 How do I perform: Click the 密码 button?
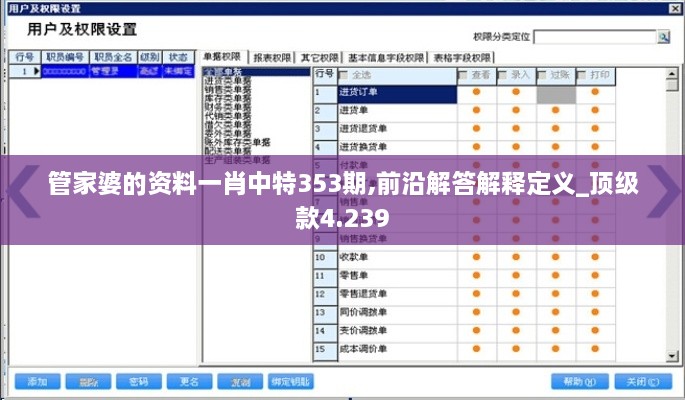139,382
